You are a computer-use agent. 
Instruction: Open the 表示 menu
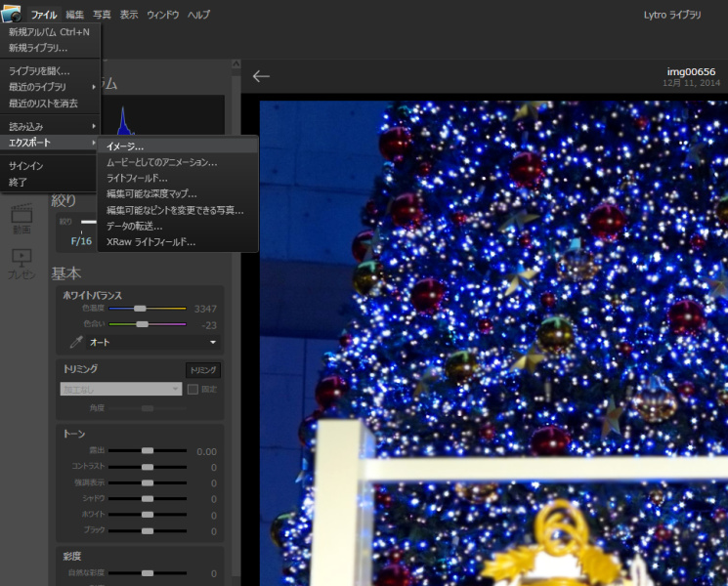point(129,15)
